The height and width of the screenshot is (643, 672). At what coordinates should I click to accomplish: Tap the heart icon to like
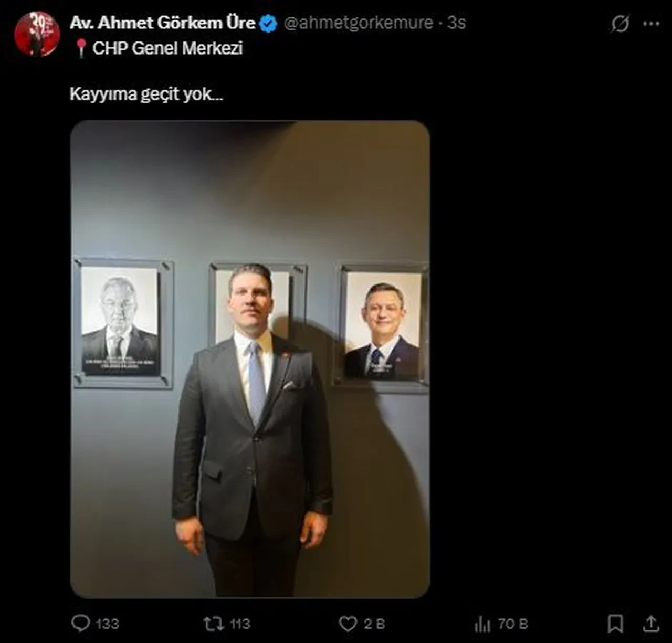click(349, 624)
